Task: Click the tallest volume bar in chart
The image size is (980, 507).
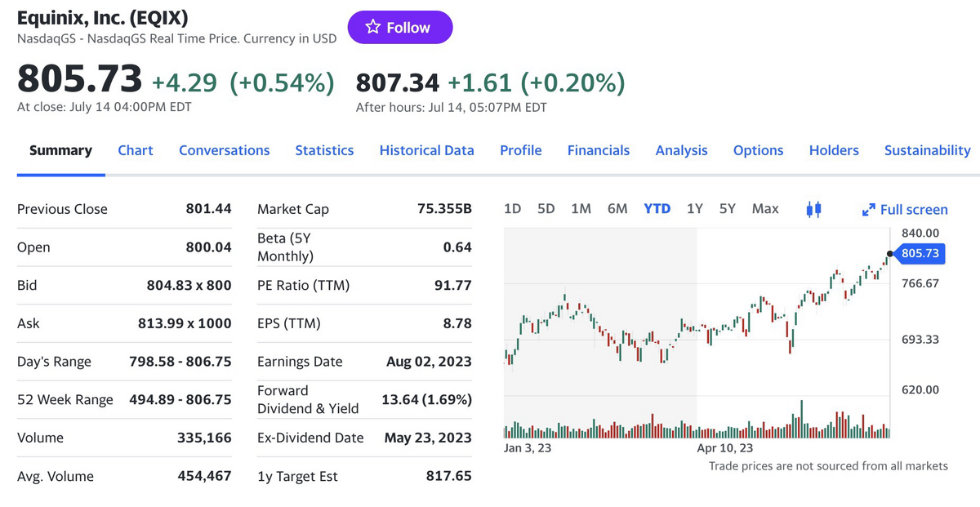Action: point(802,419)
